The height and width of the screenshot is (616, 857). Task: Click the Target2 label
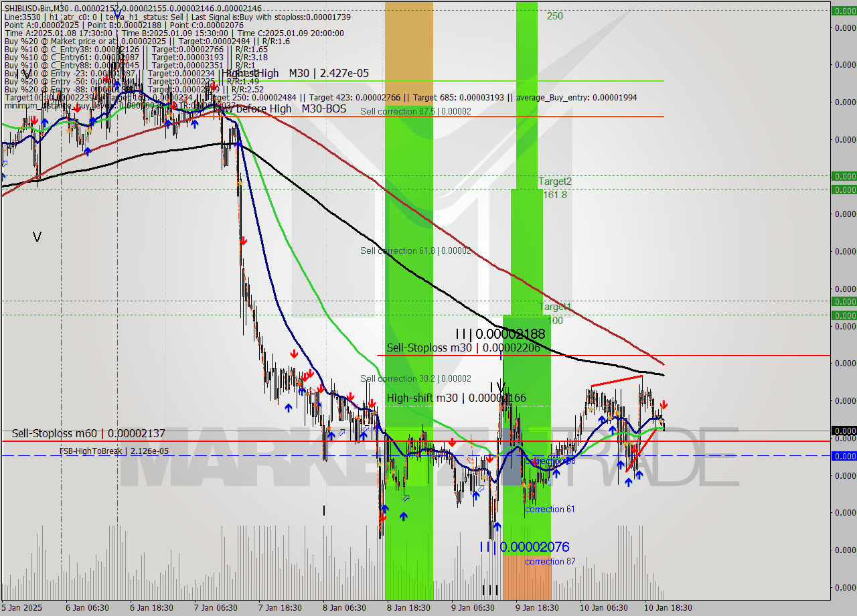[555, 181]
